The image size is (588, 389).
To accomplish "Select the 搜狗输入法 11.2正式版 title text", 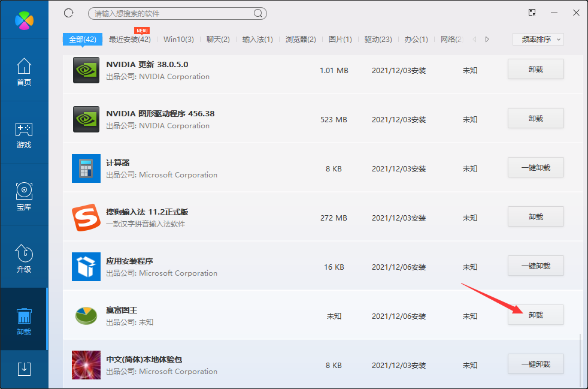I will tap(147, 212).
